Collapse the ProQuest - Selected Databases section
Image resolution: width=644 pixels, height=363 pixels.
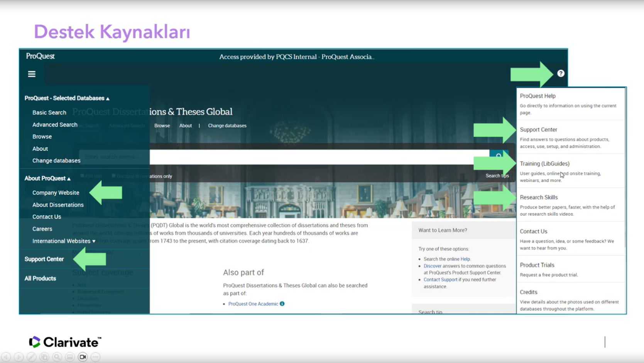108,99
